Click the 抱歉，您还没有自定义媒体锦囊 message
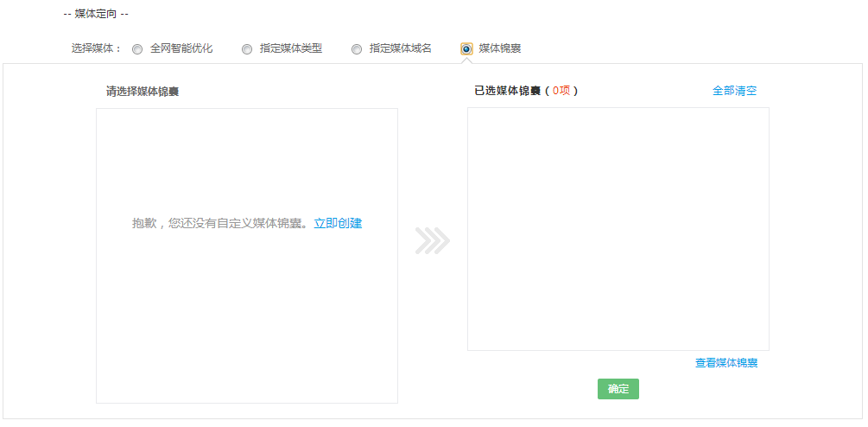 pos(220,223)
